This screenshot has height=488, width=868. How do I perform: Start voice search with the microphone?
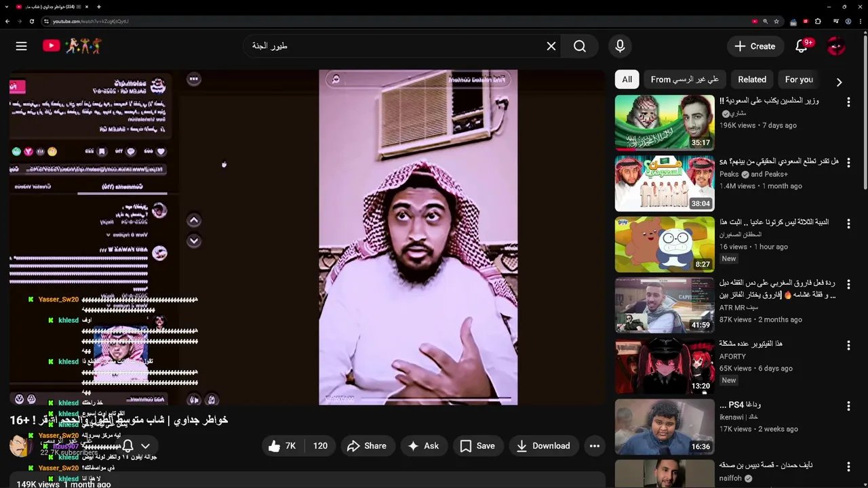[x=620, y=46]
